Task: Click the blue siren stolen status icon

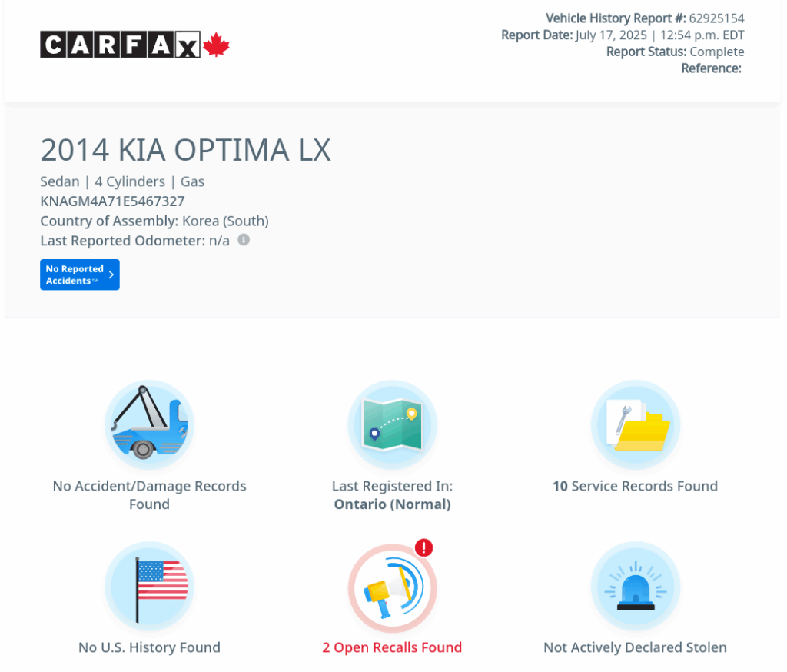Action: [636, 586]
